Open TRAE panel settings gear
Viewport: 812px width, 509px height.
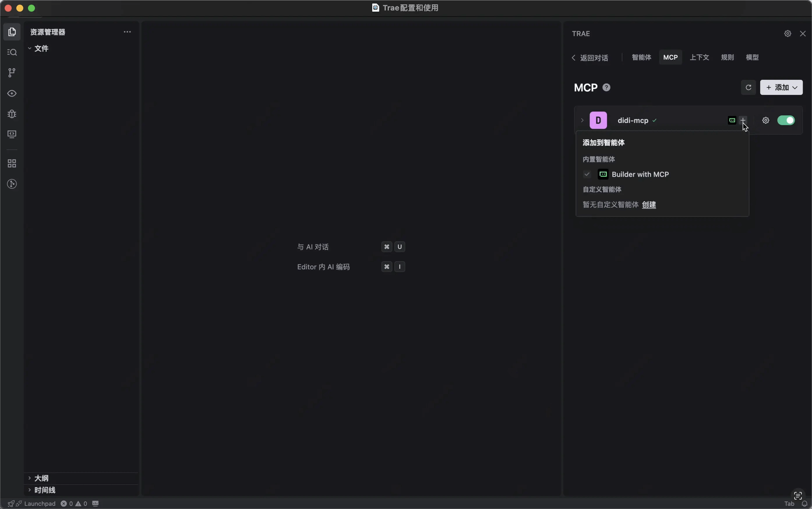pyautogui.click(x=788, y=34)
